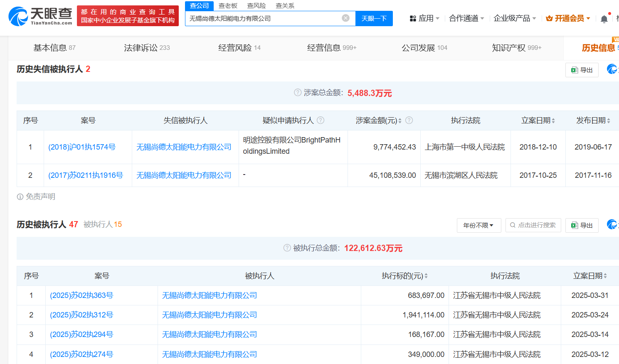Expand the 企业级产品 menu
Screen dimensions: 619x364
(x=515, y=18)
